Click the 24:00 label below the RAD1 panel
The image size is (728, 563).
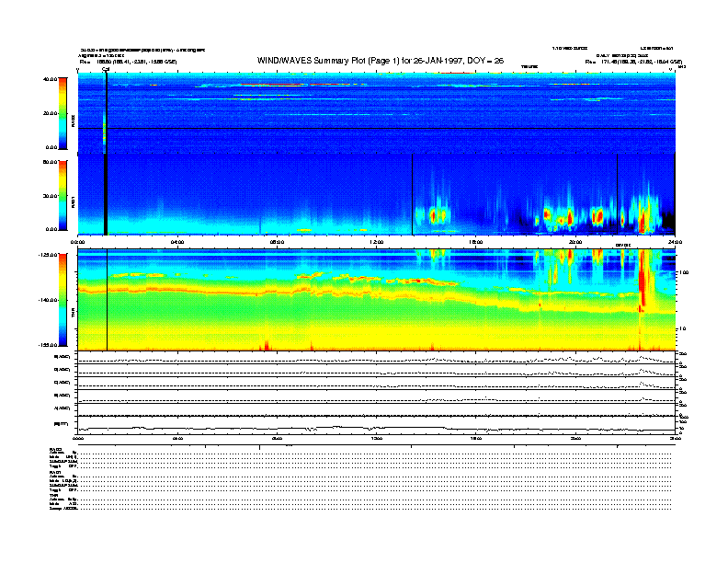(675, 241)
